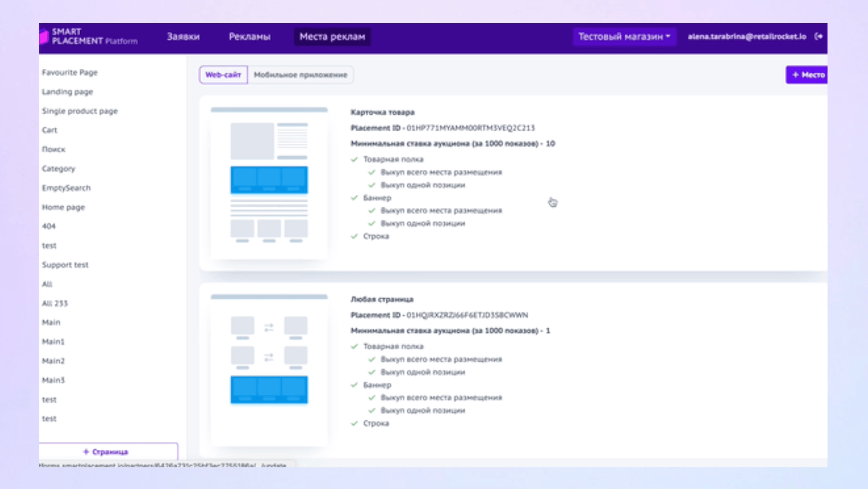Click the Товарная полка checkmark in Карточка товара
The image size is (868, 489).
pos(354,159)
